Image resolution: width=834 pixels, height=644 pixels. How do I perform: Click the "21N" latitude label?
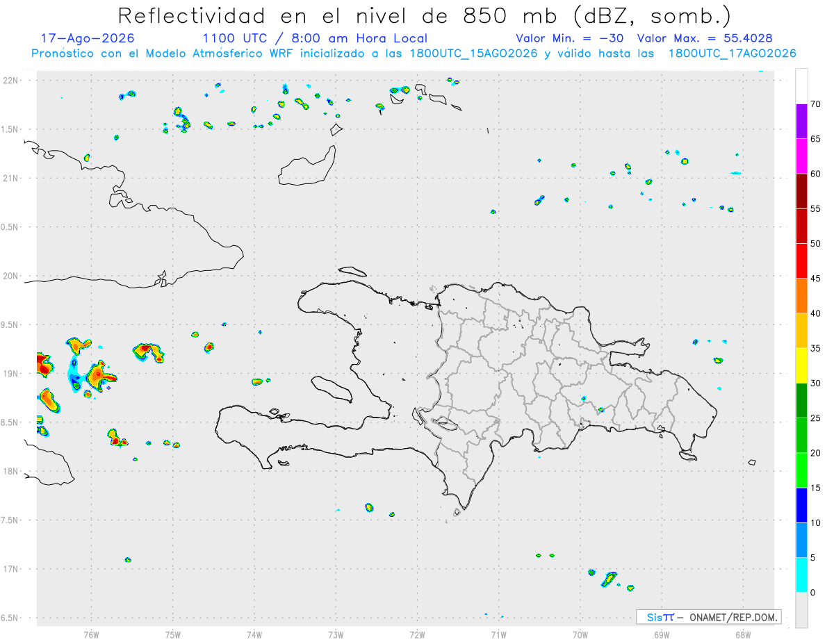(12, 179)
